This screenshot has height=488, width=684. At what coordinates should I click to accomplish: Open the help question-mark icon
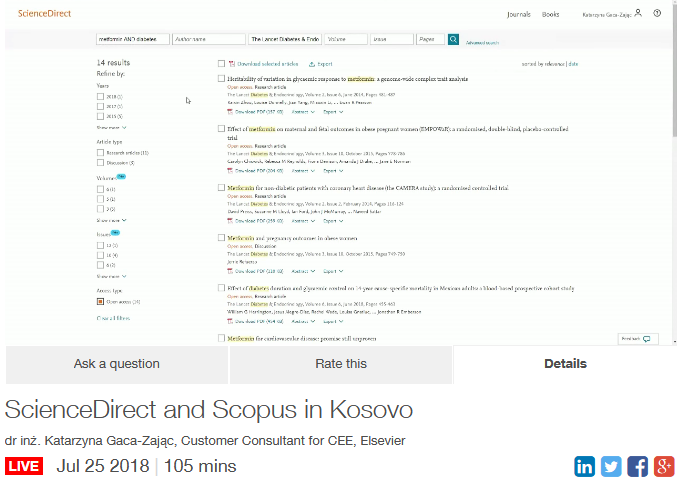657,13
